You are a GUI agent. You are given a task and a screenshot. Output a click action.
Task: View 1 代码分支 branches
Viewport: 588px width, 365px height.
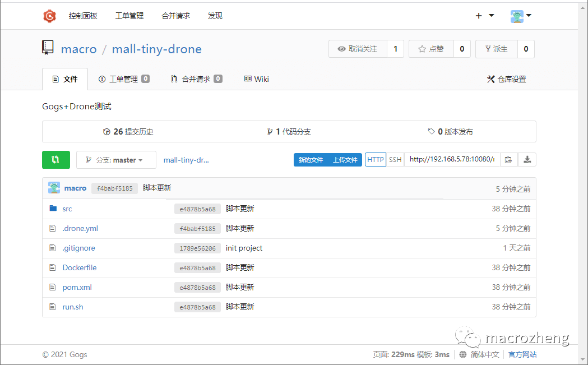click(x=289, y=132)
